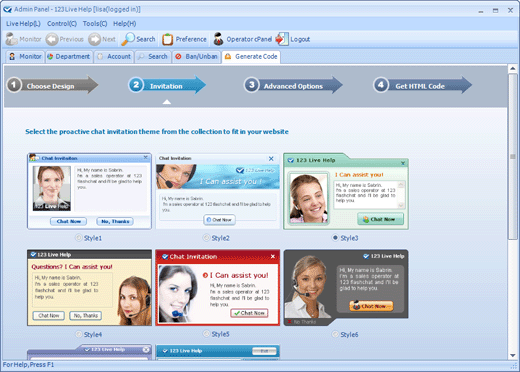Click the Style5 red invitation preview
This screenshot has width=520, height=372.
pos(218,288)
